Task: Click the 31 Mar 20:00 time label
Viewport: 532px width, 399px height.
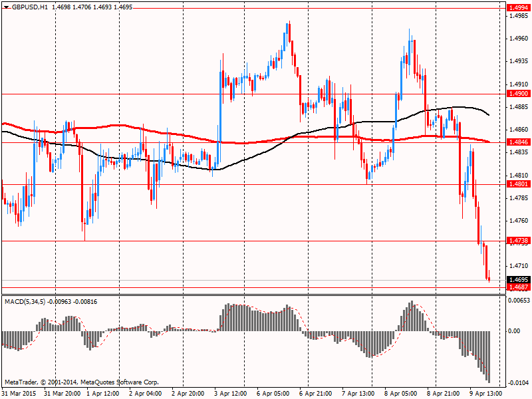Action: coord(63,394)
